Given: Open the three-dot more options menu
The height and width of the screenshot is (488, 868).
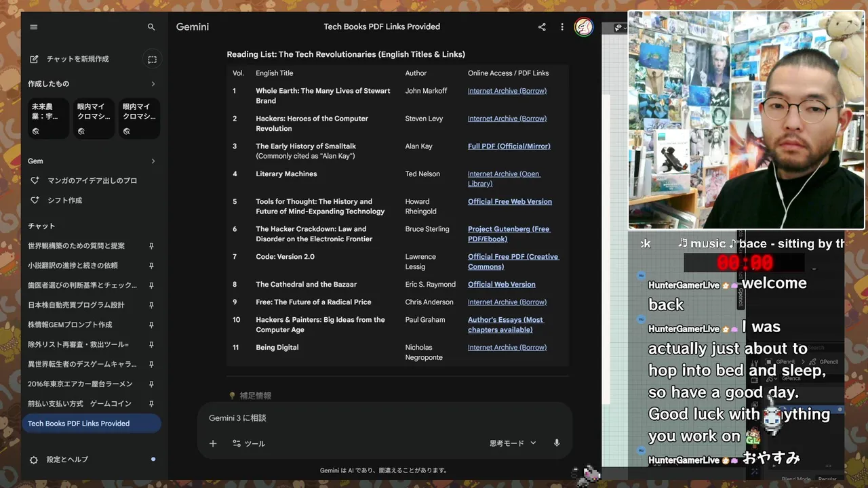Looking at the screenshot, I should [561, 27].
